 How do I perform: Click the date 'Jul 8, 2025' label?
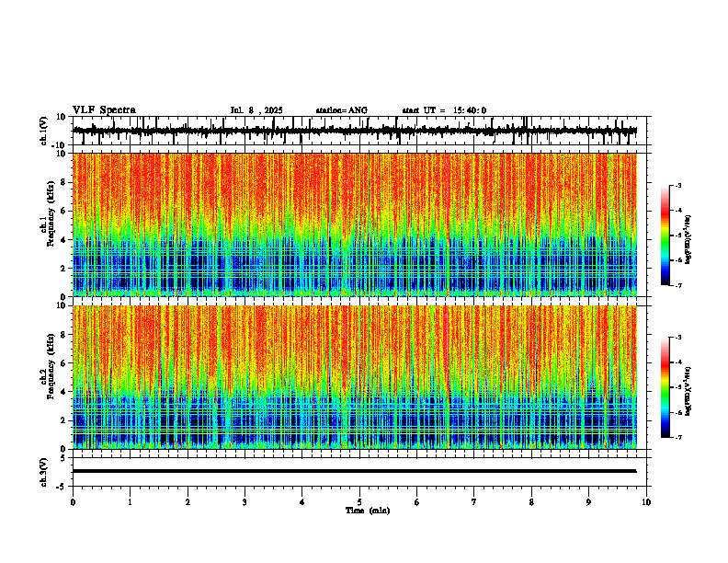coord(256,110)
